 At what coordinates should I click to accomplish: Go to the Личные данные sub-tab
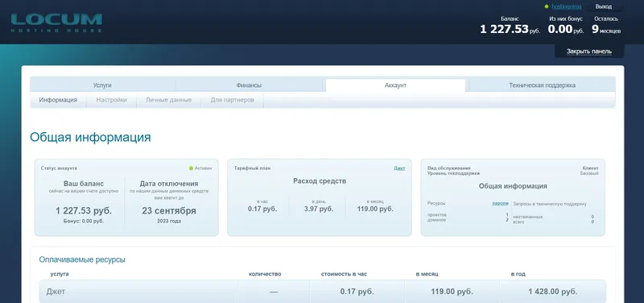[169, 100]
